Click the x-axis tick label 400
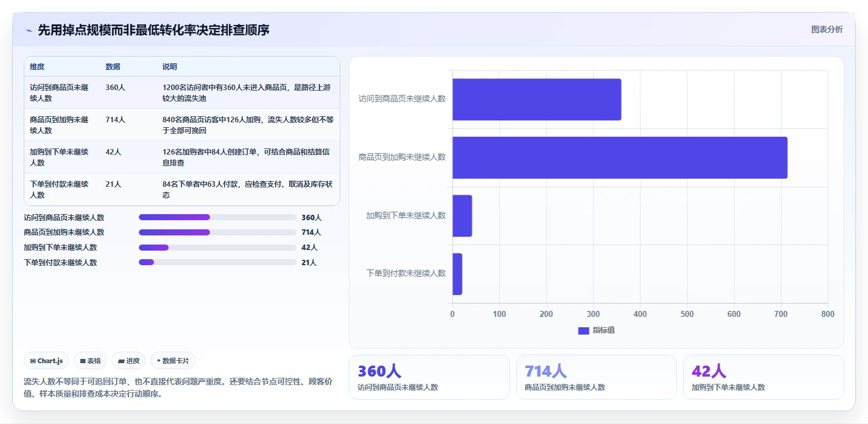The image size is (868, 424). click(x=640, y=314)
